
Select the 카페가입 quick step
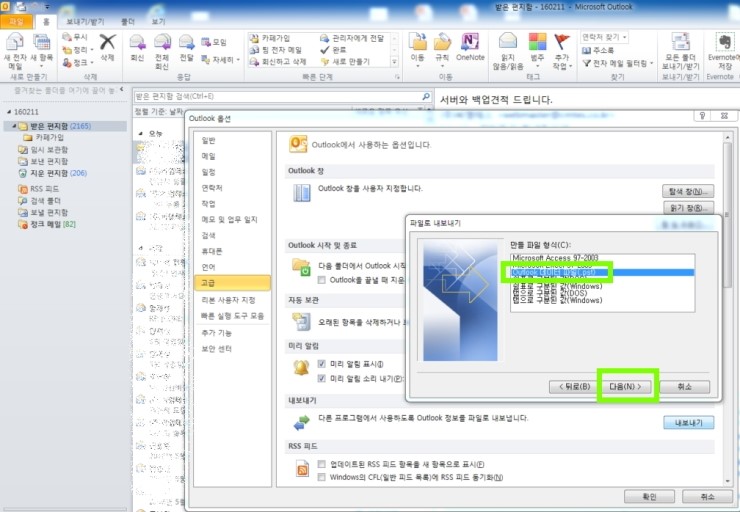tap(269, 38)
